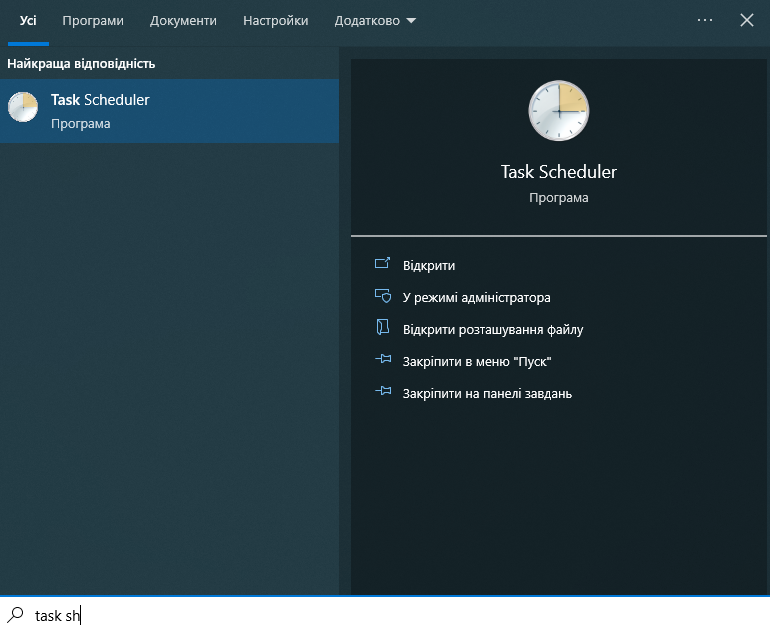
Task: Click the shield administrator icon
Action: [x=383, y=296]
